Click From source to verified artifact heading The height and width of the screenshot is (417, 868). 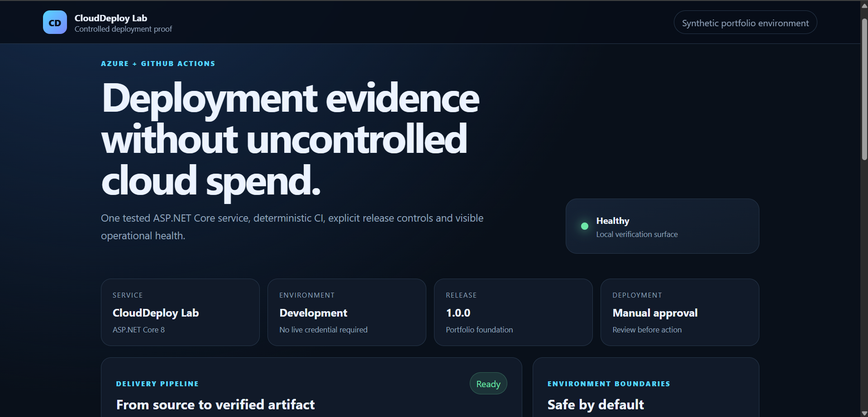click(x=215, y=405)
